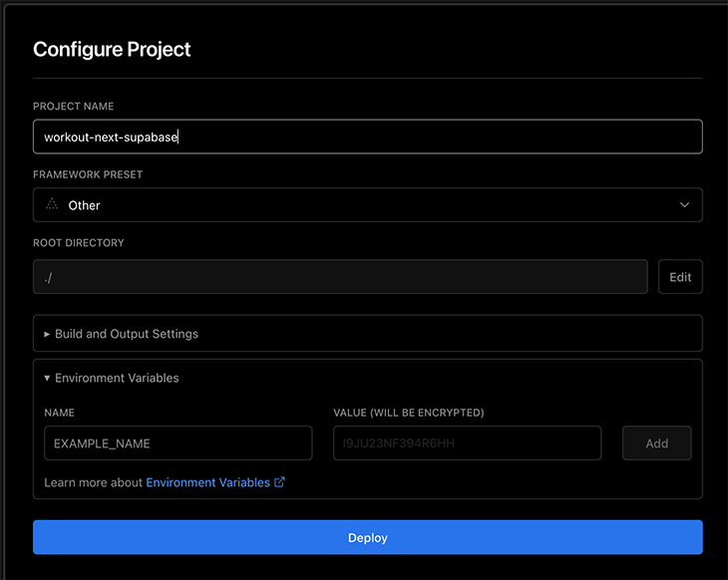
Task: Click the dotted triangle icon beside Other
Action: [x=52, y=204]
